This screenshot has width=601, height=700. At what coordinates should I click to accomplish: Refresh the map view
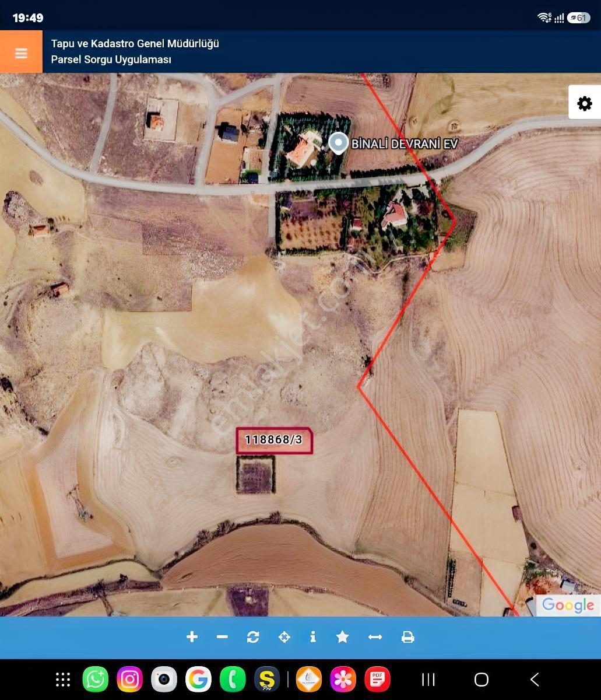253,637
